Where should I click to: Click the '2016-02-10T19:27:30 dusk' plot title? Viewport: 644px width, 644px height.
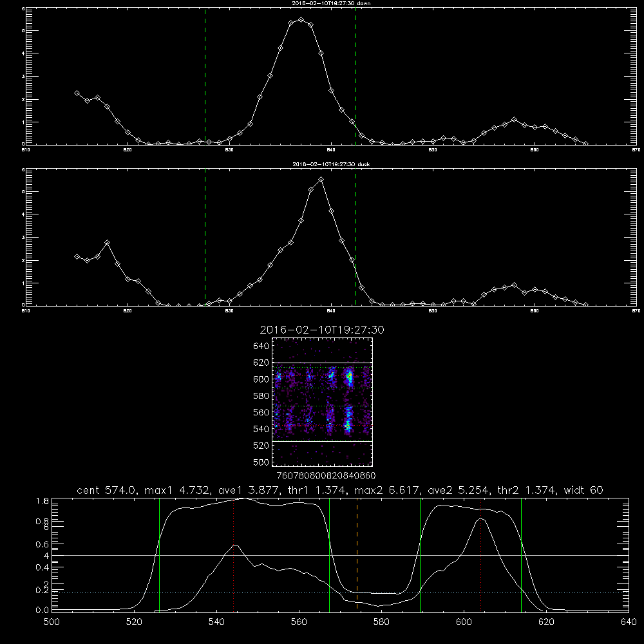click(x=331, y=164)
